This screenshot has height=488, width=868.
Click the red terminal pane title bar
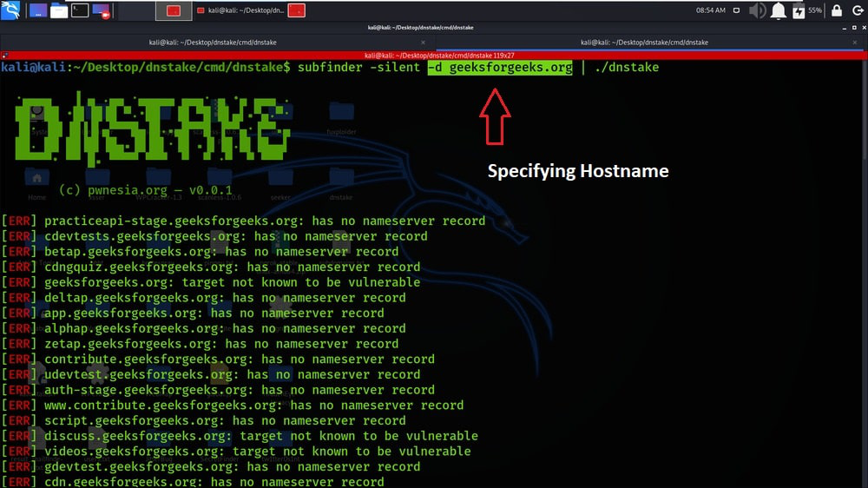[434, 56]
